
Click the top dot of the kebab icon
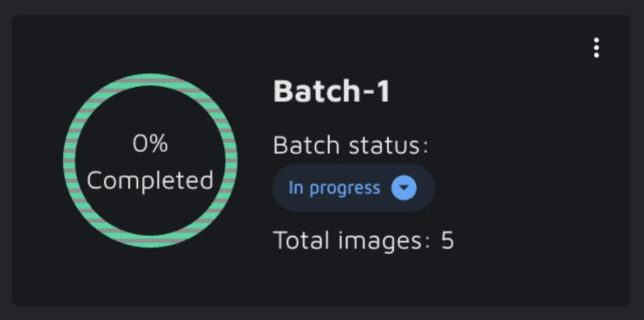pyautogui.click(x=596, y=40)
